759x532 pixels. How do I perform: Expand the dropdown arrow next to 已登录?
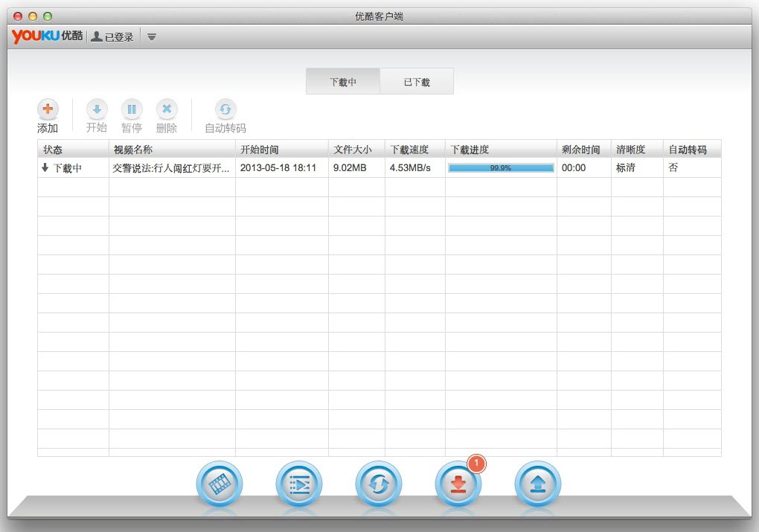pos(152,36)
